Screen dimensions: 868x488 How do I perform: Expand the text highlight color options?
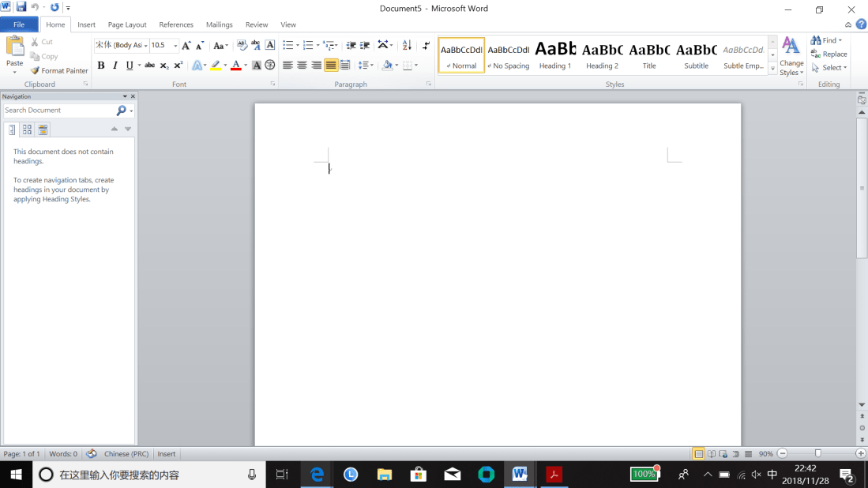[x=225, y=65]
